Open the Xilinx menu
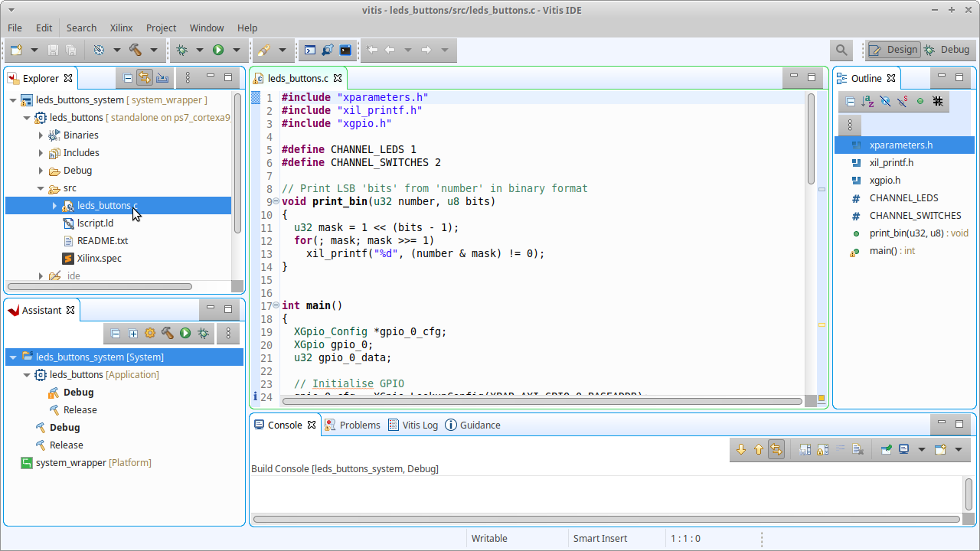The height and width of the screenshot is (551, 980). pyautogui.click(x=121, y=28)
